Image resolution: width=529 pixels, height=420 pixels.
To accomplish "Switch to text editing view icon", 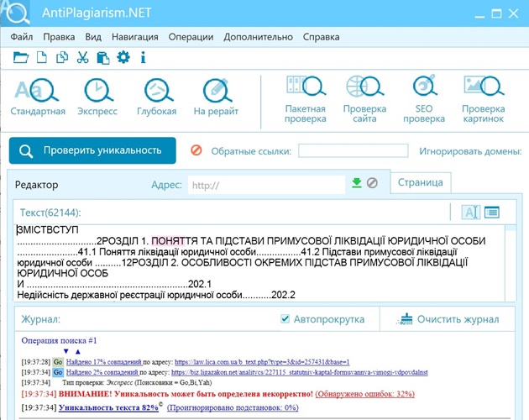I will coord(470,212).
